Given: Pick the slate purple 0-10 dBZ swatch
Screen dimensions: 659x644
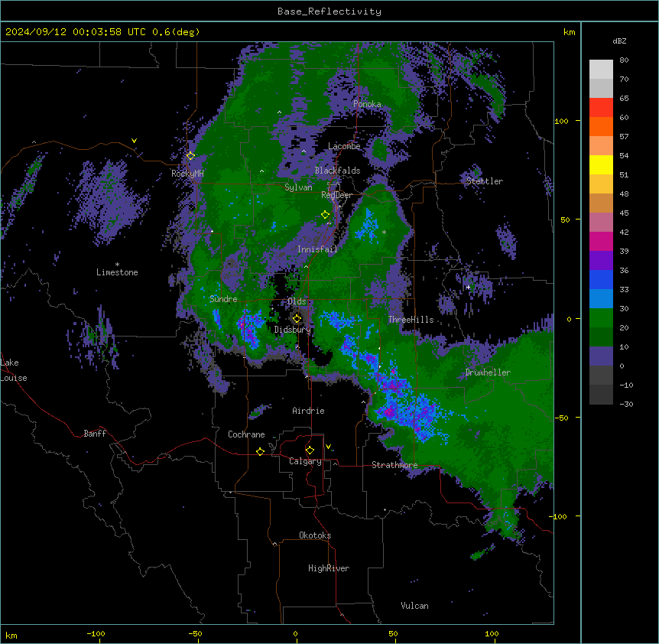Looking at the screenshot, I should (601, 356).
